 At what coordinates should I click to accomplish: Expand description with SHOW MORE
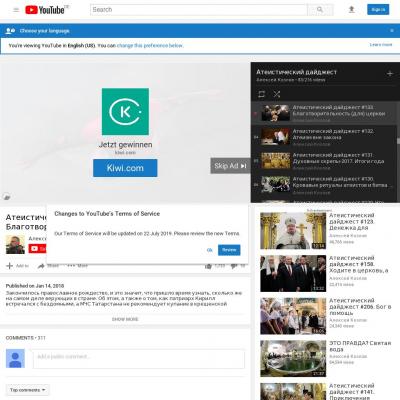tap(125, 319)
